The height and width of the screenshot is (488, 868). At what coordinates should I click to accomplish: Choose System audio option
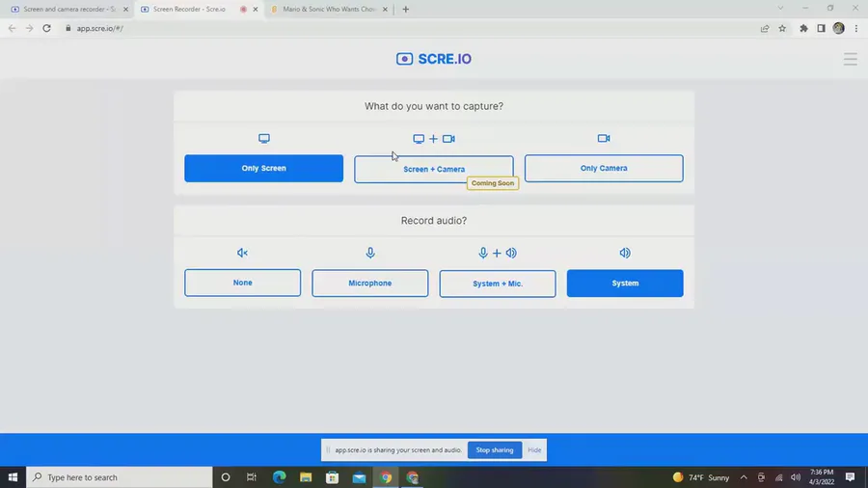pos(625,284)
